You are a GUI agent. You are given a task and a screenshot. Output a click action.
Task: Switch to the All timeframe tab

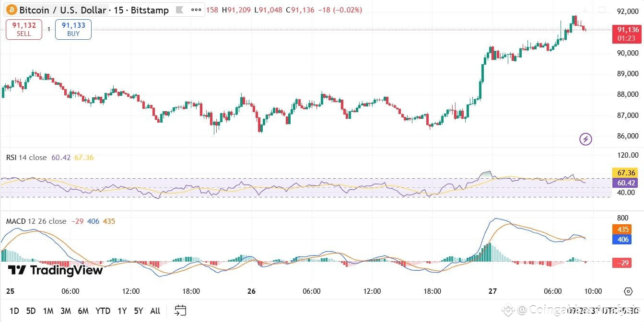pos(155,311)
